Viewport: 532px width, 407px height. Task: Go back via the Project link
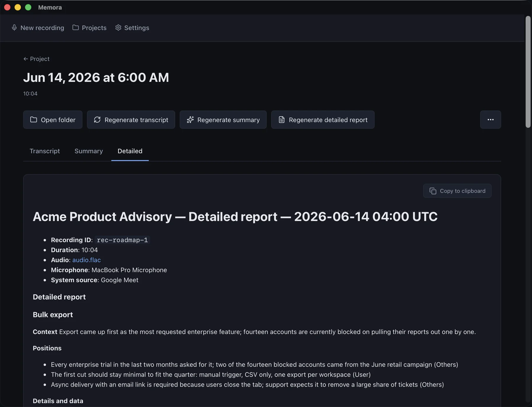37,59
